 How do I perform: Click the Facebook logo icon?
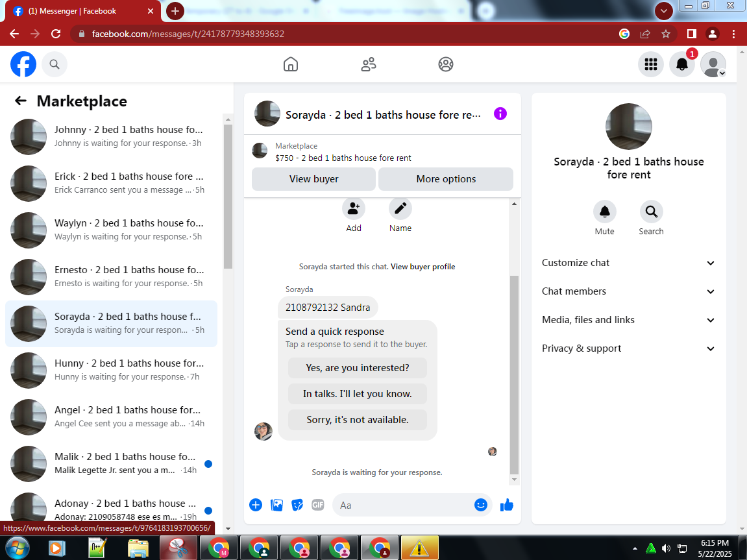[x=23, y=64]
